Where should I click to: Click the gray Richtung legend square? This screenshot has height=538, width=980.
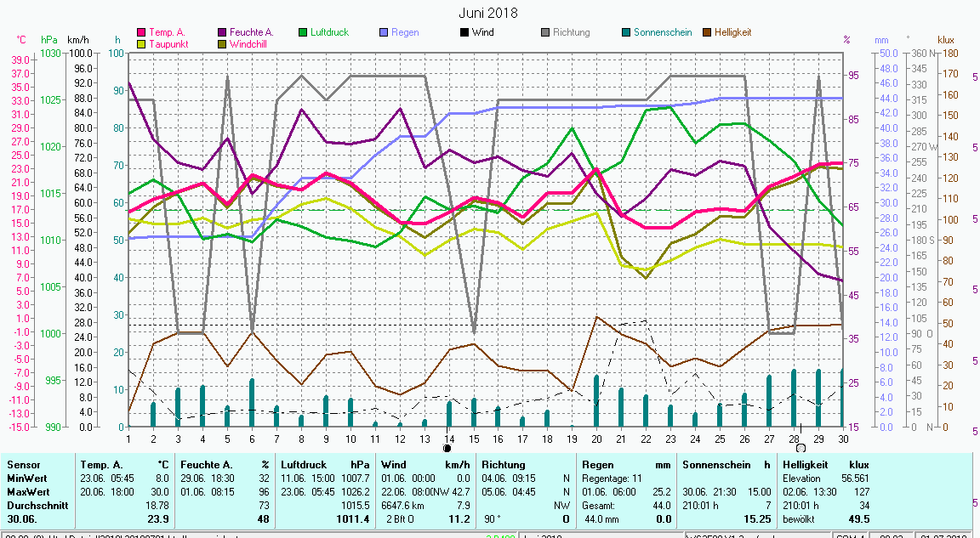coord(545,32)
